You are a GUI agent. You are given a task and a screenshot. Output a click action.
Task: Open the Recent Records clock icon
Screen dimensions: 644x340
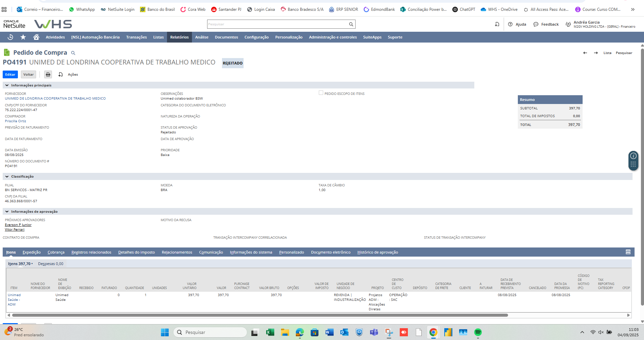(10, 37)
